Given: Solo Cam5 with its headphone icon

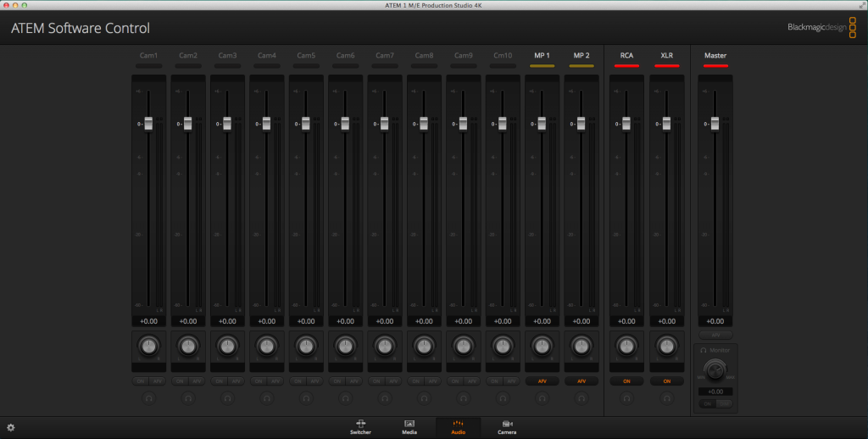Looking at the screenshot, I should pos(306,397).
